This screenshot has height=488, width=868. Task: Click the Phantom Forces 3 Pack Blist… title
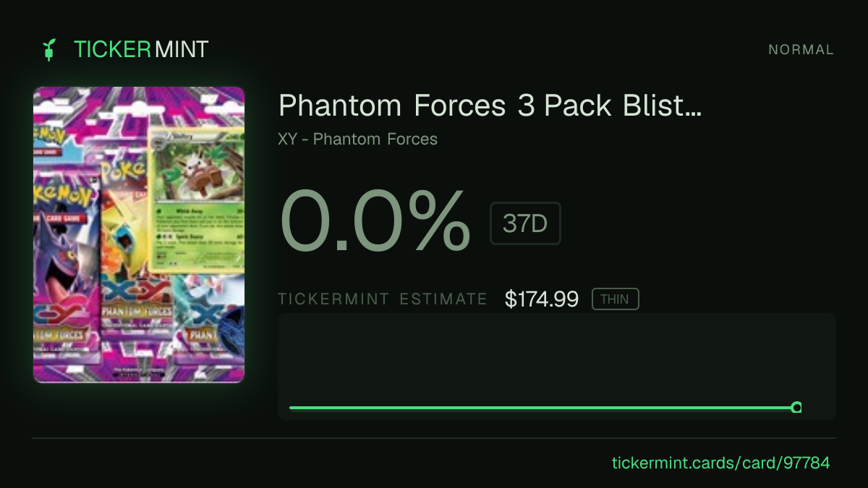(490, 106)
